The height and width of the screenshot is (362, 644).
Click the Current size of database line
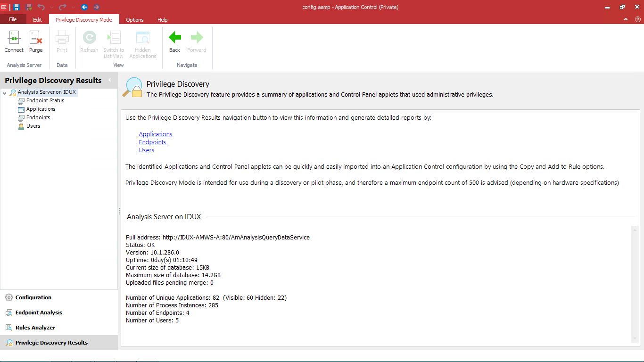pyautogui.click(x=167, y=268)
